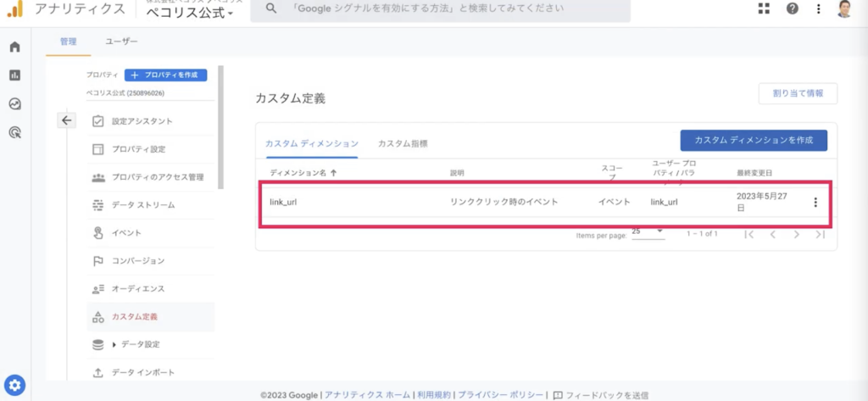Viewport: 868px width, 401px height.
Task: Click カスタム ディメンションを作成 button
Action: [x=754, y=140]
